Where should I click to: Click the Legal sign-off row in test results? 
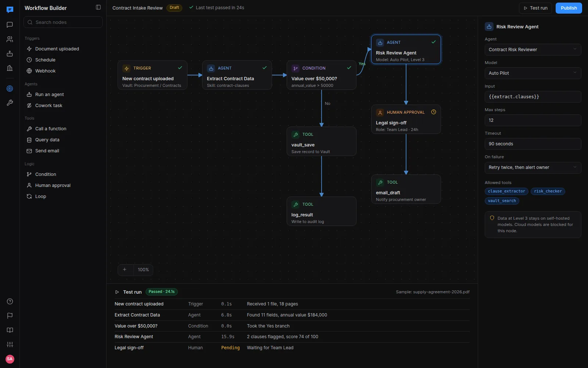[292, 348]
